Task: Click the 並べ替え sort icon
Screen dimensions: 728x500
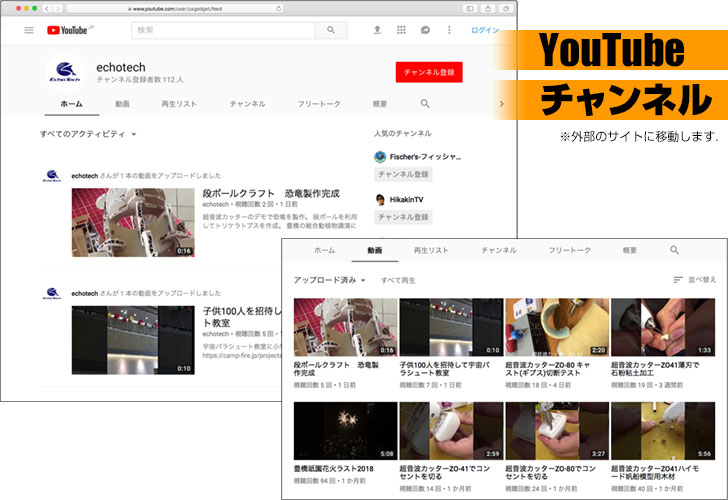Action: [x=678, y=279]
